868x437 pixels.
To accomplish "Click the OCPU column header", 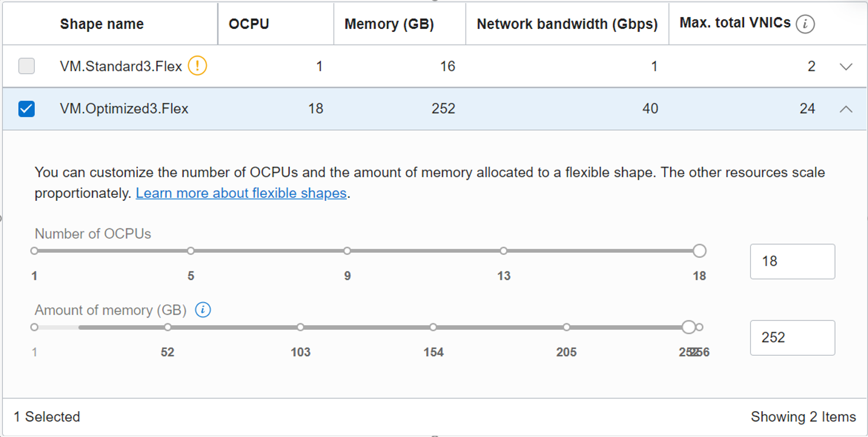I will [249, 24].
